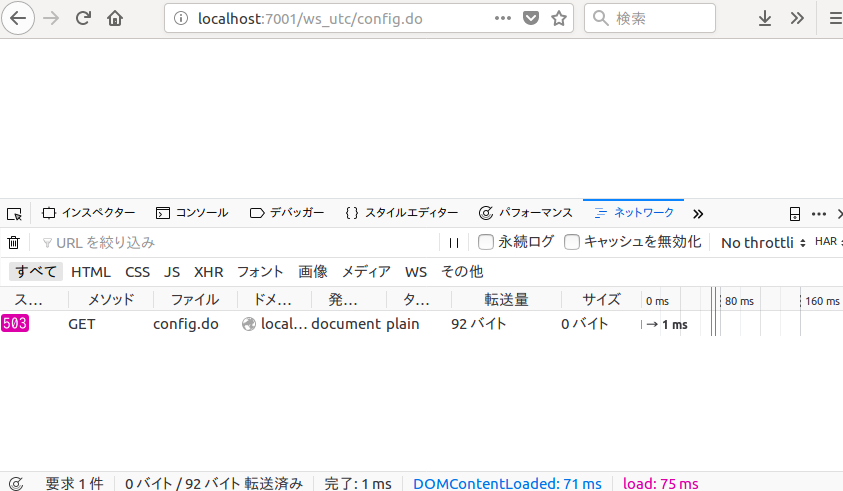Sort by the domain column header
Viewport: 843px width, 491px height.
(273, 299)
